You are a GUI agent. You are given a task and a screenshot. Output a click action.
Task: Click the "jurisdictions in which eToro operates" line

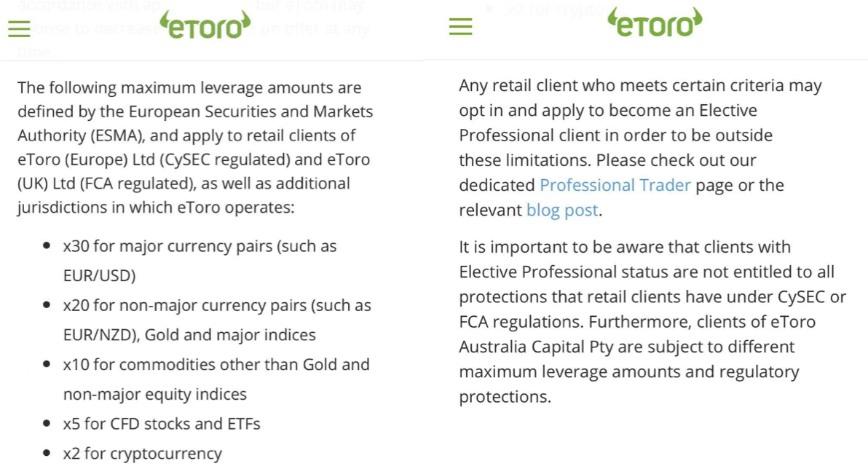point(156,207)
